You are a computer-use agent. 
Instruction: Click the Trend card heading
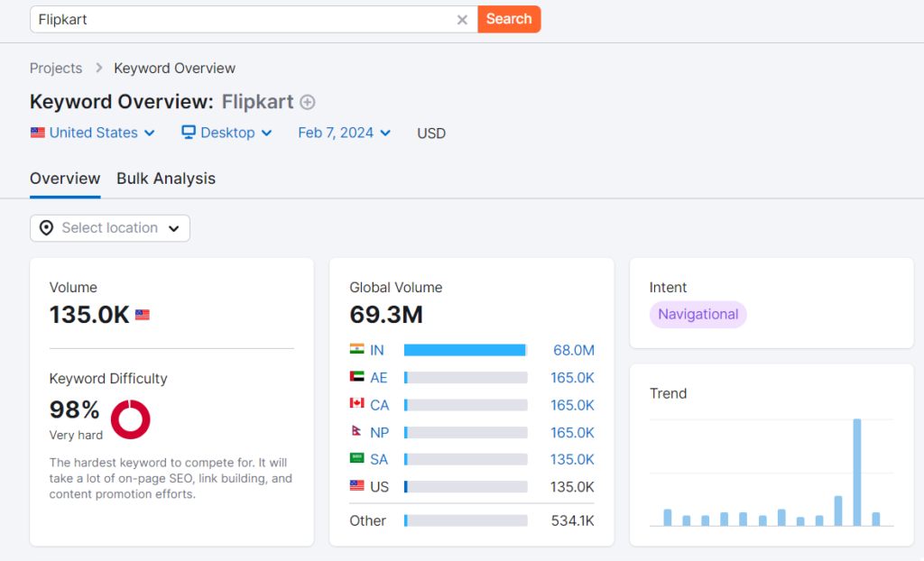tap(669, 393)
